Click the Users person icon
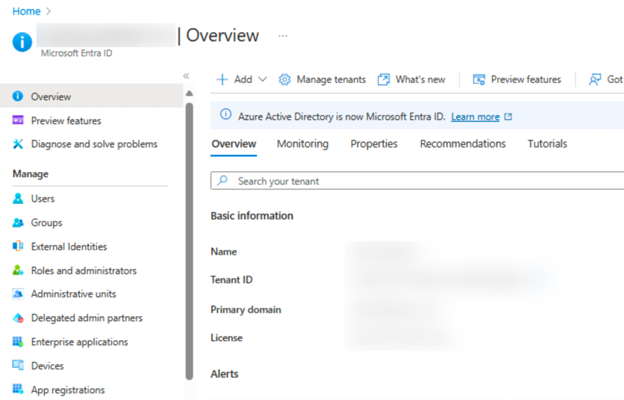 18,198
